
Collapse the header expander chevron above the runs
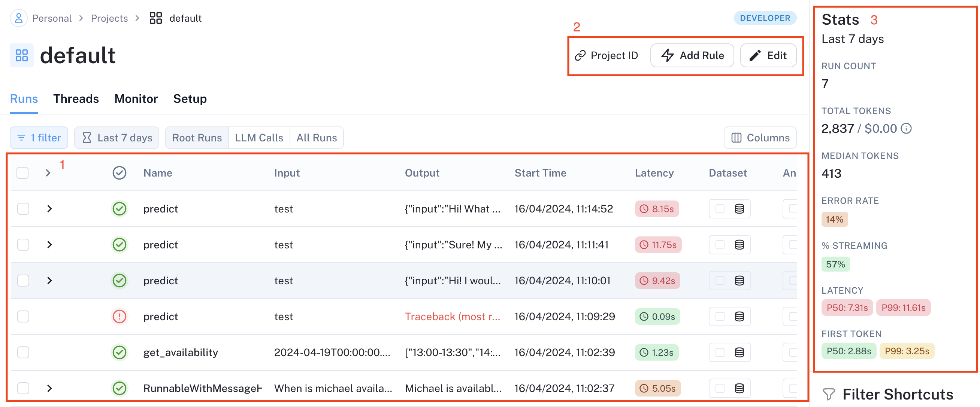coord(48,172)
